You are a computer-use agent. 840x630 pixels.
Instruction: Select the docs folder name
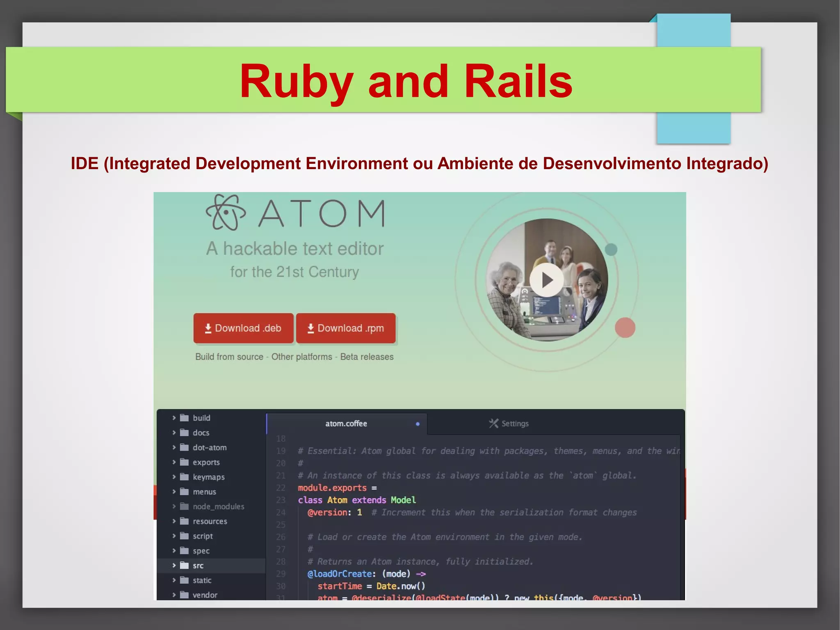201,433
